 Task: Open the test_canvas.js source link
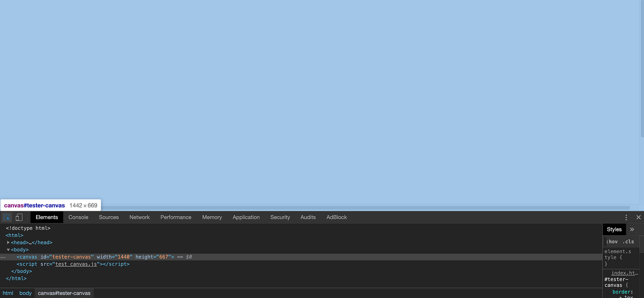coord(76,264)
